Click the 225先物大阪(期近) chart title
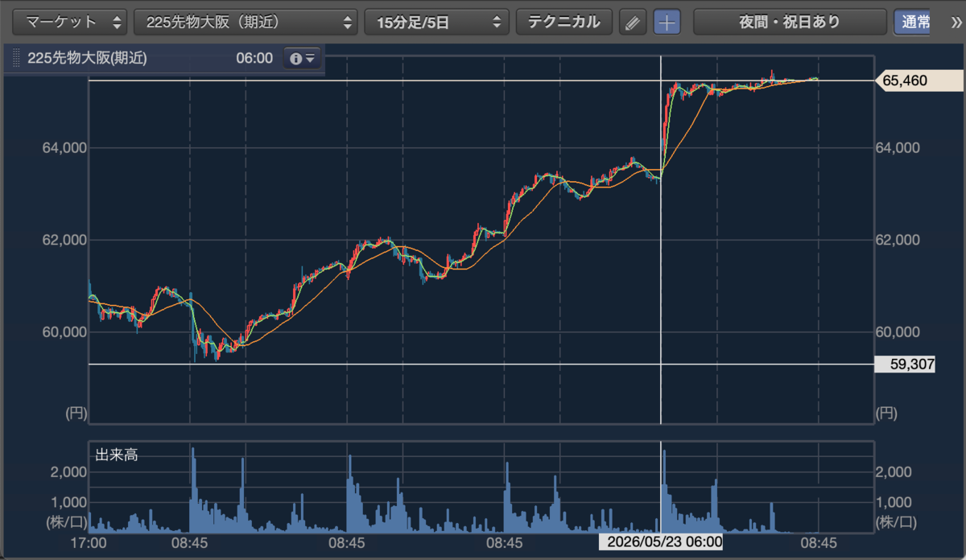Image resolution: width=966 pixels, height=560 pixels. [87, 59]
